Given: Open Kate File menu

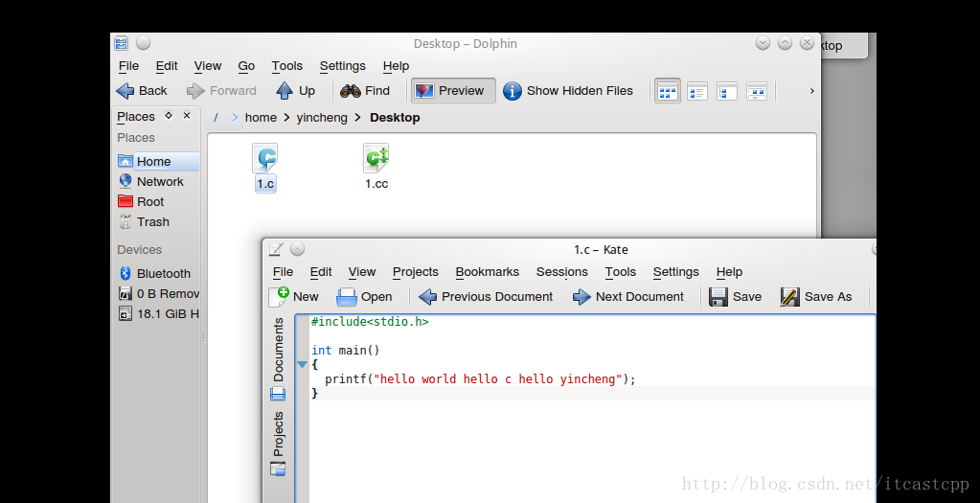Looking at the screenshot, I should [284, 272].
